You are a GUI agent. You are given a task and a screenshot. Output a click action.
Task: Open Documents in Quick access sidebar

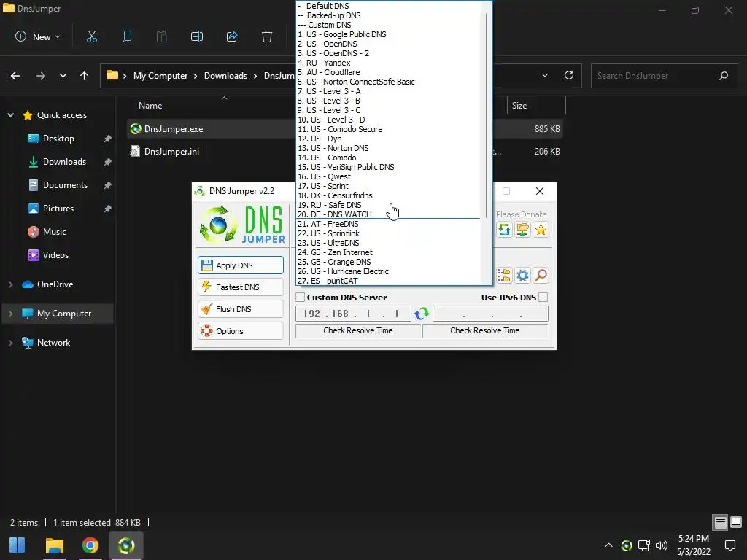pos(65,185)
